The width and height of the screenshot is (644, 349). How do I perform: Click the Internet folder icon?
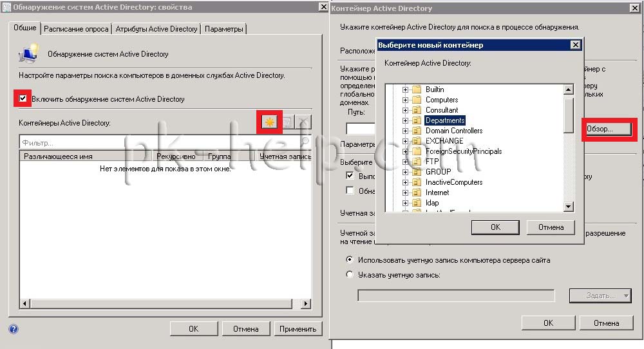[417, 192]
